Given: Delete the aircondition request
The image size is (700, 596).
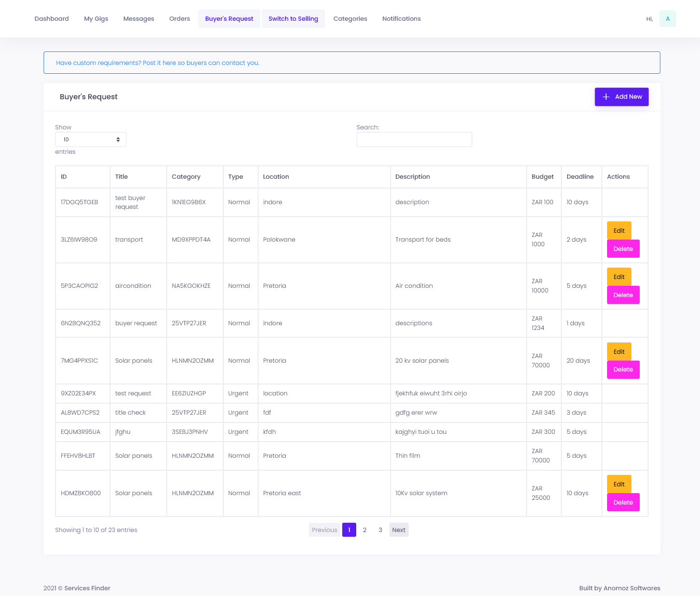Looking at the screenshot, I should pyautogui.click(x=623, y=295).
